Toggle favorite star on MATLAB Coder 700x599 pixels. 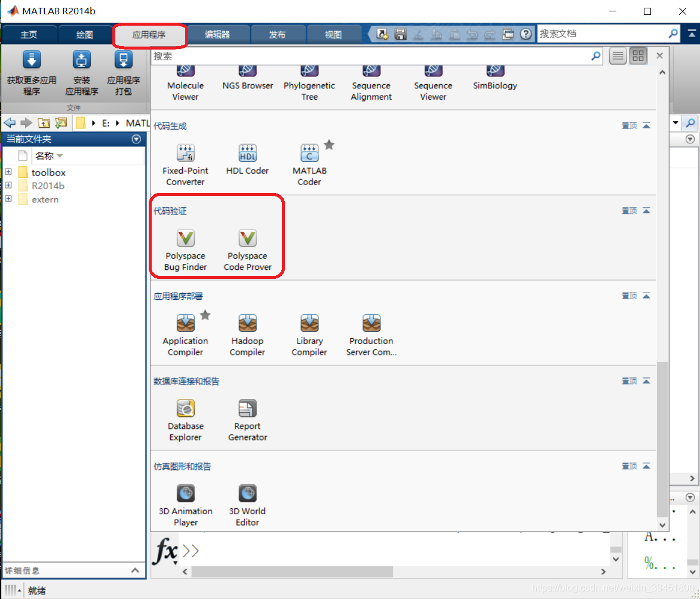(329, 145)
